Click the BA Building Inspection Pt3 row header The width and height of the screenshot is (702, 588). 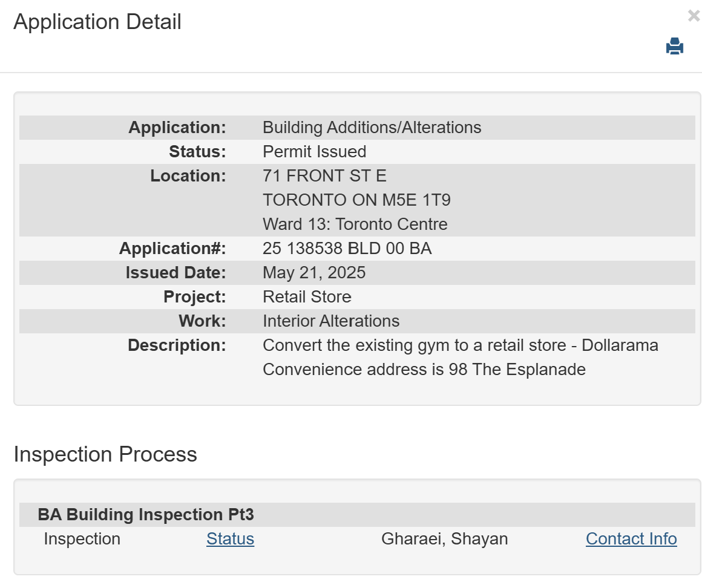146,515
